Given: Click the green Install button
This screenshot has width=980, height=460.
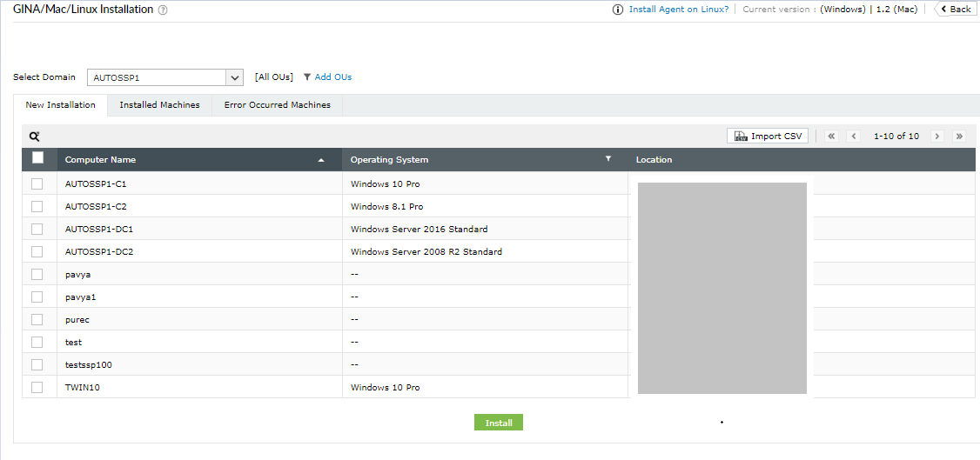Looking at the screenshot, I should (498, 423).
